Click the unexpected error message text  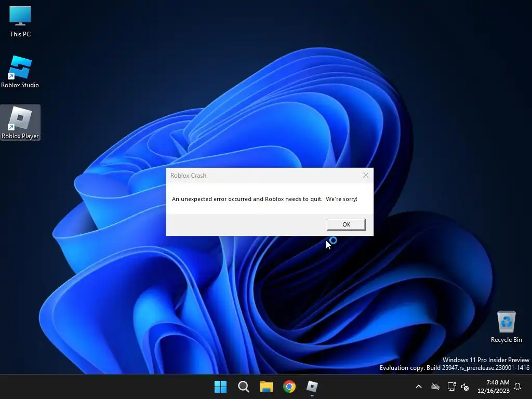click(x=264, y=199)
